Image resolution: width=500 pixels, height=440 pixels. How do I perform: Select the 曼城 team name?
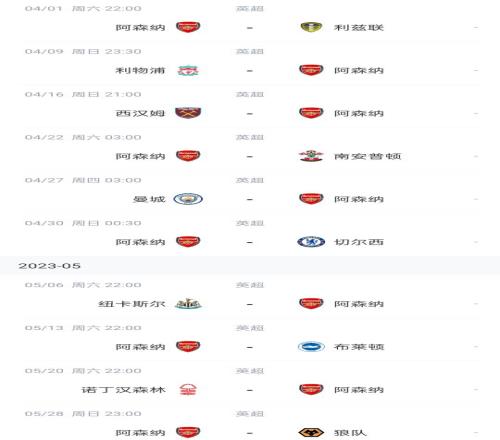tap(149, 199)
